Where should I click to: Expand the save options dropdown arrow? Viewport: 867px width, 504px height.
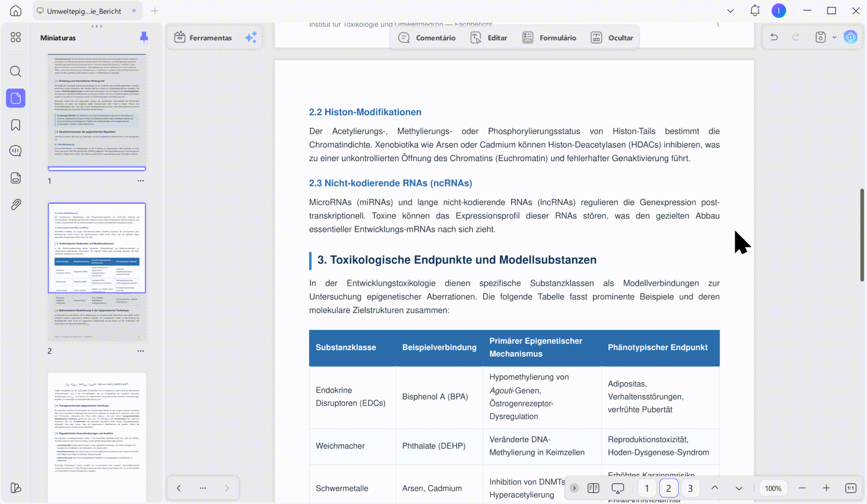coord(834,37)
